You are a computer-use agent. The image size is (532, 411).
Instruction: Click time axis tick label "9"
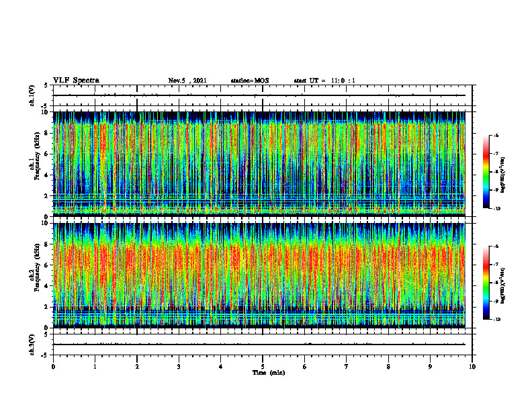(430, 367)
